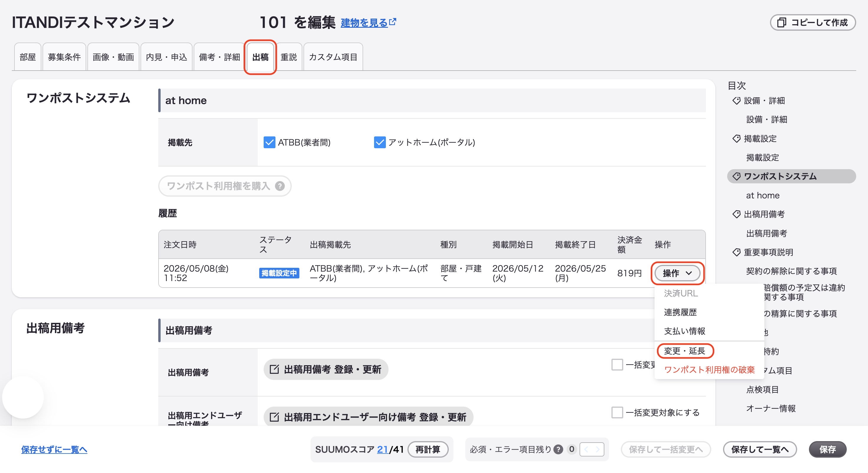This screenshot has width=868, height=473.
Task: Click the tag icon next to 設備・詳細 heading
Action: point(737,101)
